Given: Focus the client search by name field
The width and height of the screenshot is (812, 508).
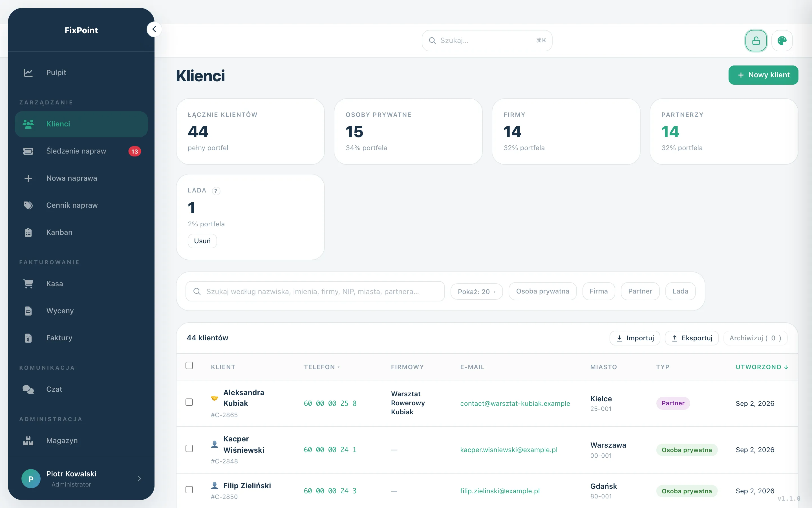Looking at the screenshot, I should tap(315, 291).
